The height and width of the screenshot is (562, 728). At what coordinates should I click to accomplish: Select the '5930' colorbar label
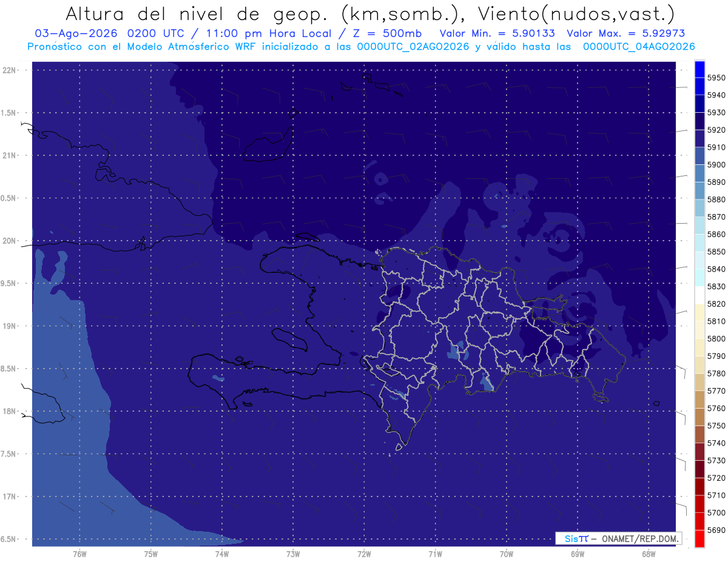point(716,113)
